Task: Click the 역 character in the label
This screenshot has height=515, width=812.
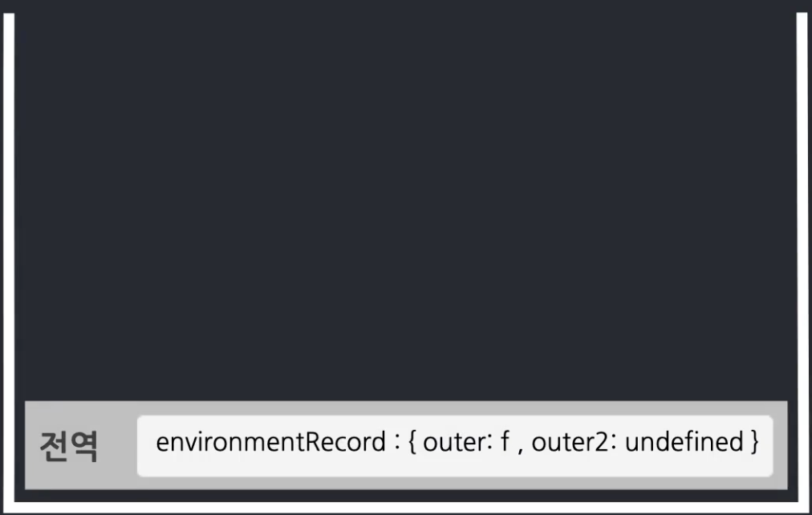Action: click(x=84, y=446)
